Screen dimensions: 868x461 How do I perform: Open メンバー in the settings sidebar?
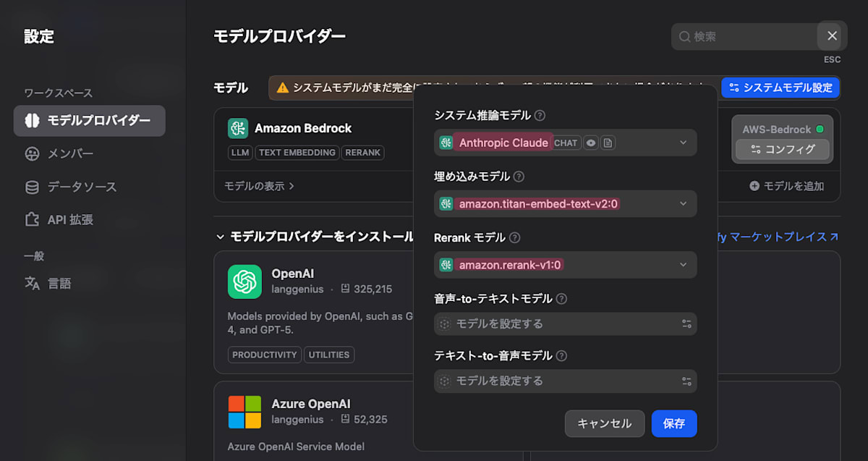pos(70,153)
